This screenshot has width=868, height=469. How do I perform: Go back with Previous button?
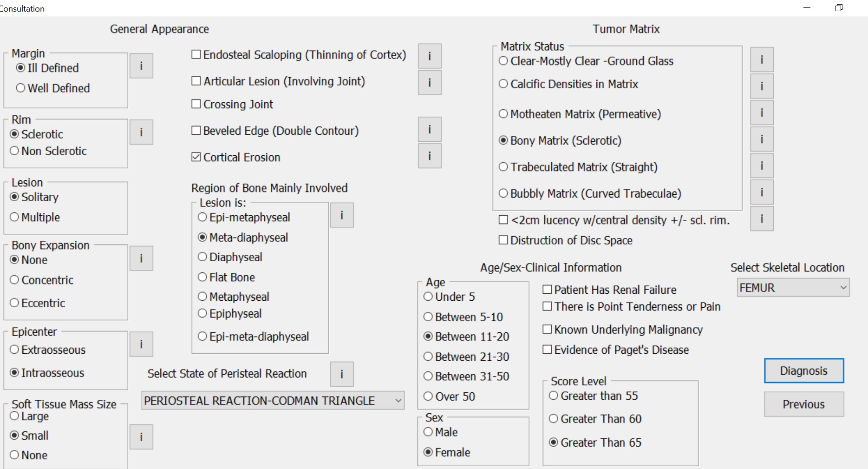pyautogui.click(x=804, y=404)
